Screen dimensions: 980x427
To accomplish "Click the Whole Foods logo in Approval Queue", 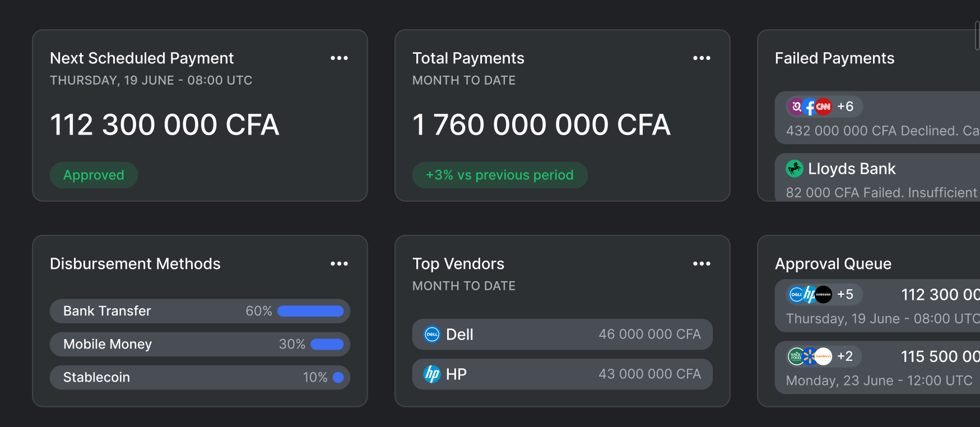I will point(796,356).
